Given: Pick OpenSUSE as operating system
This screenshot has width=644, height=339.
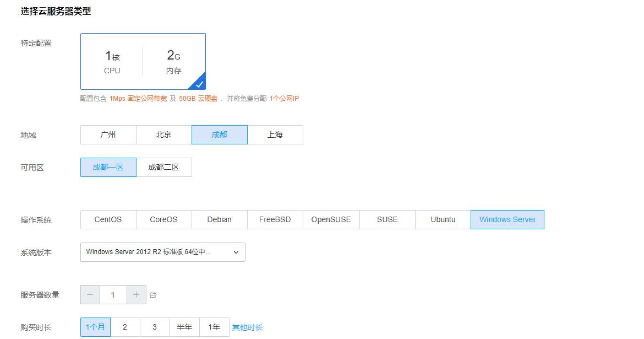Looking at the screenshot, I should tap(331, 219).
